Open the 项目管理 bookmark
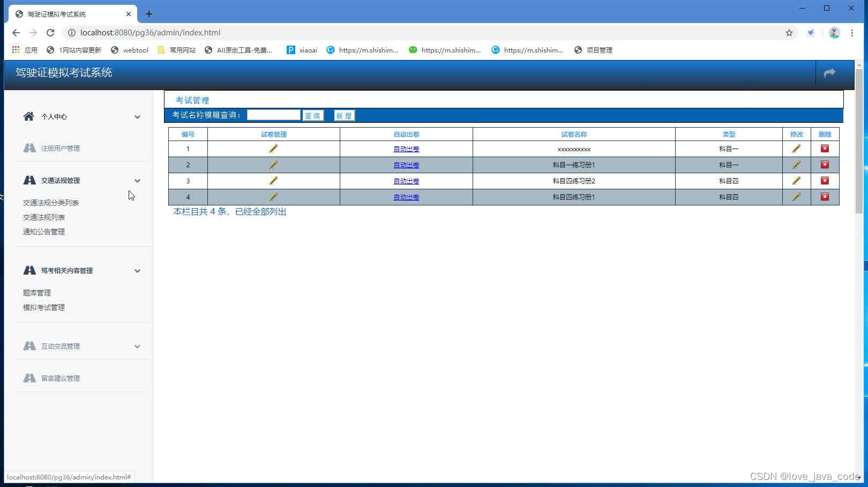Screen dimensions: 868x487 coord(593,50)
